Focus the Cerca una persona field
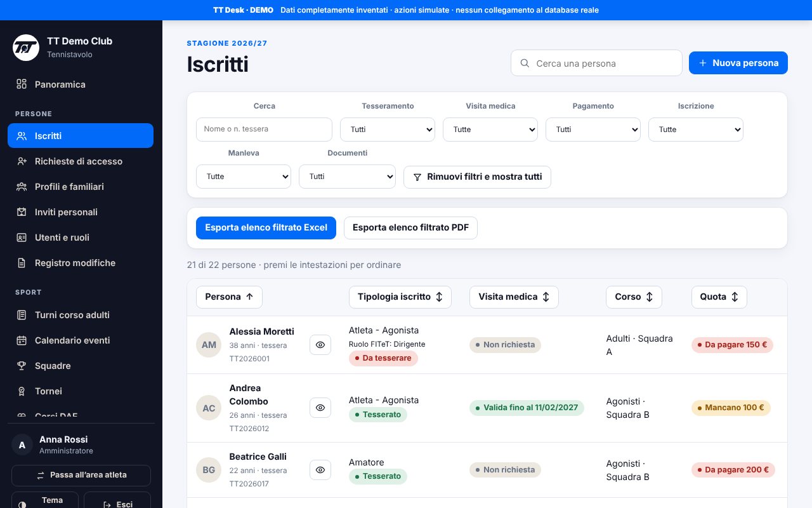812x508 pixels. [596, 63]
